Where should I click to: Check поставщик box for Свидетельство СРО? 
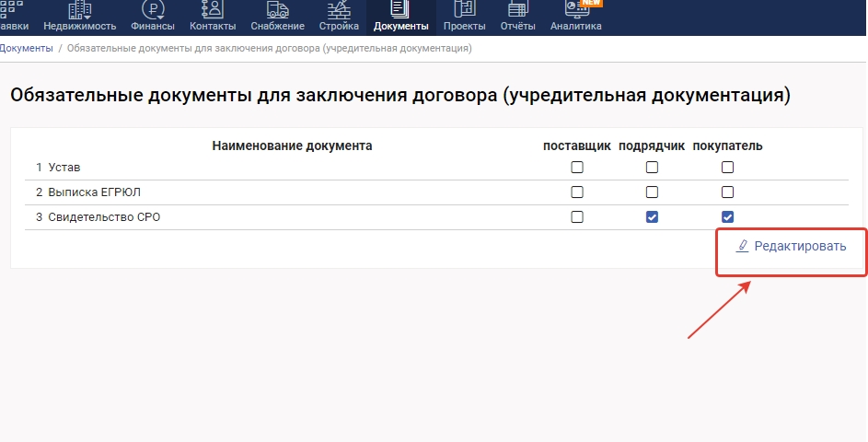click(x=577, y=217)
